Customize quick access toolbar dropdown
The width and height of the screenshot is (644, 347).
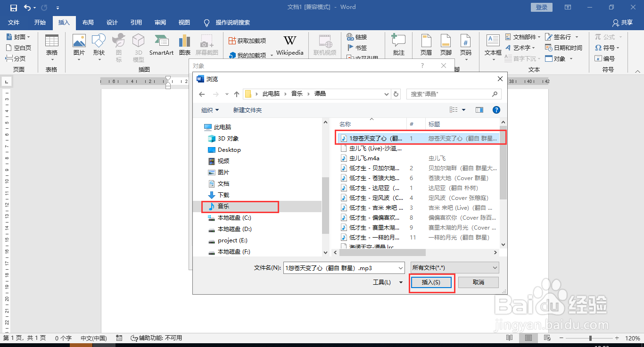click(x=58, y=8)
